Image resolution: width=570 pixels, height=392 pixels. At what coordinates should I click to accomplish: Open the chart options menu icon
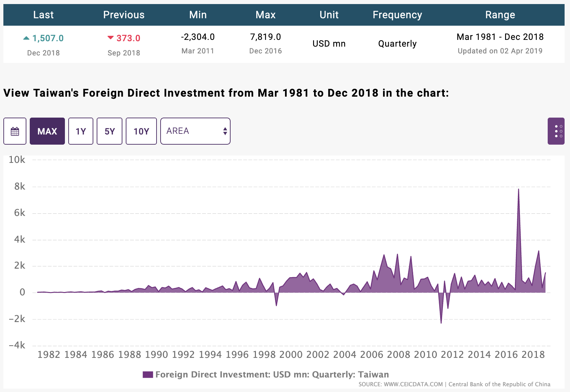[556, 131]
